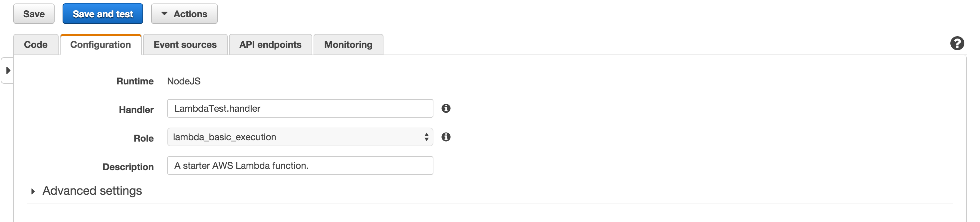
Task: Focus the Handler text field
Action: click(300, 109)
